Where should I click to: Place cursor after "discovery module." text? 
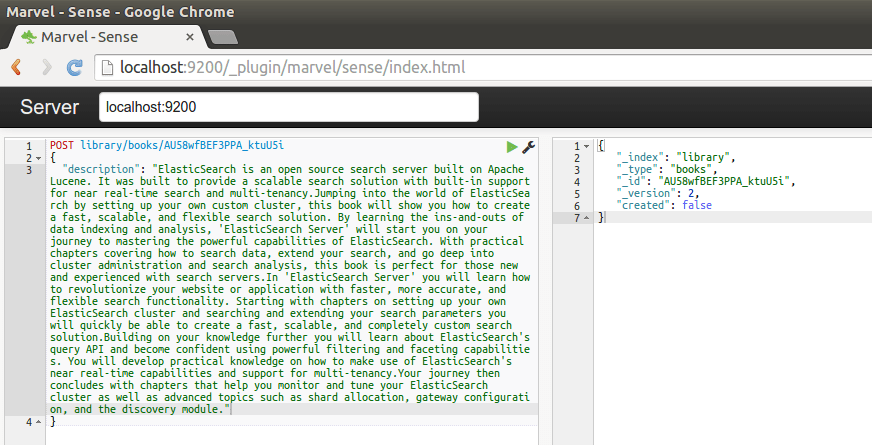tap(231, 409)
